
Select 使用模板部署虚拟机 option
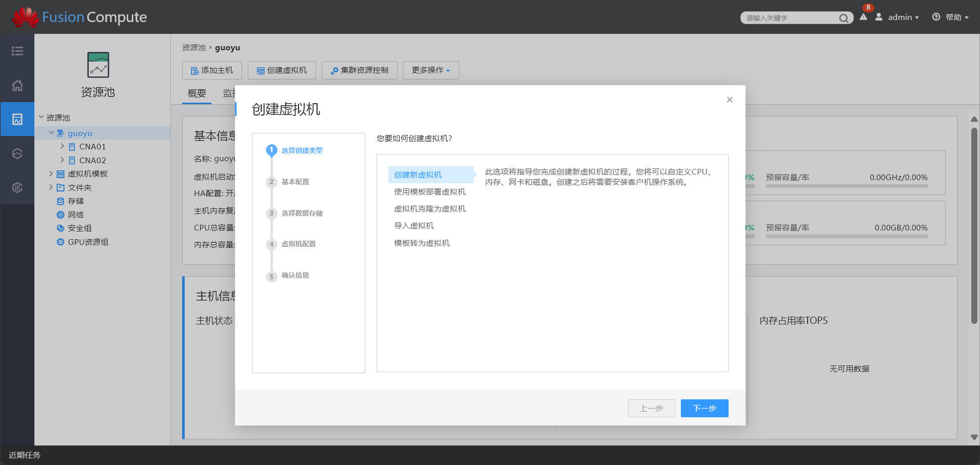(x=430, y=191)
